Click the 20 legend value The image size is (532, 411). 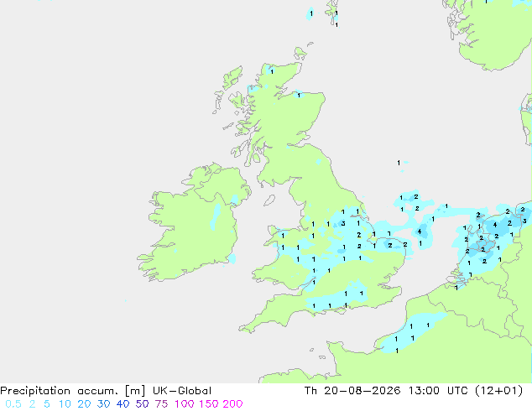[84, 404]
